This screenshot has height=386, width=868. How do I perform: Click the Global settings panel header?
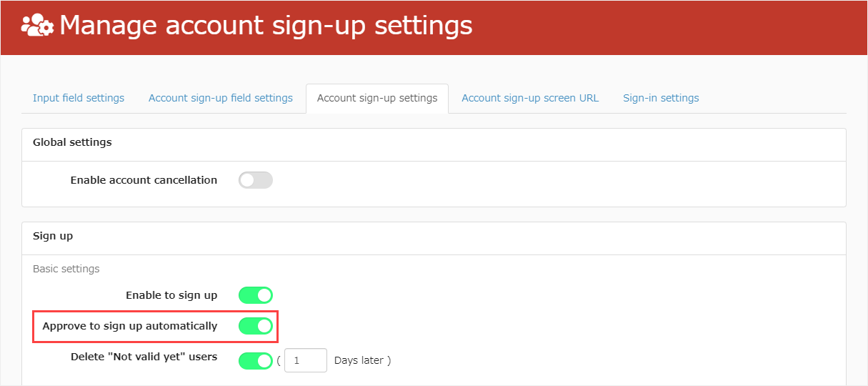point(72,142)
